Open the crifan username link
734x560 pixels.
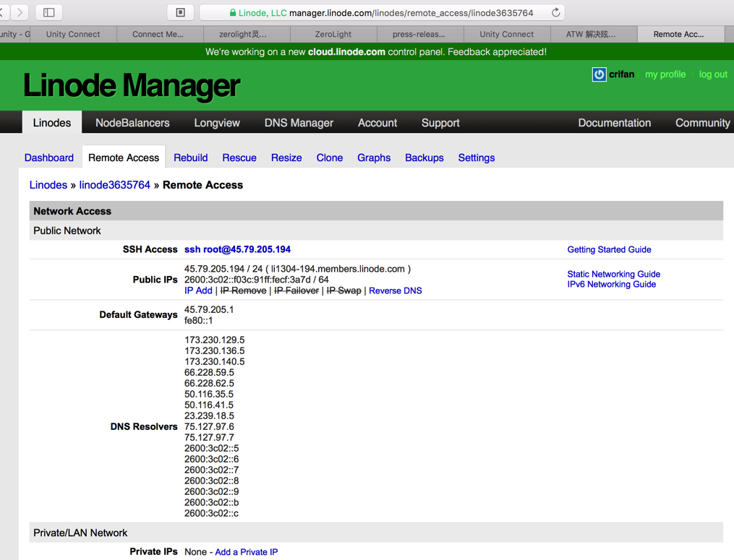tap(621, 74)
